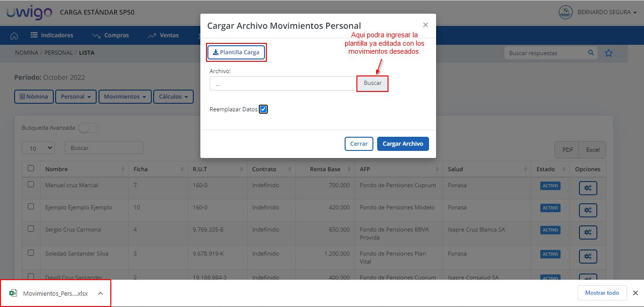Open options gear for Manuel cruz Marcial
The image size is (644, 307).
588,188
